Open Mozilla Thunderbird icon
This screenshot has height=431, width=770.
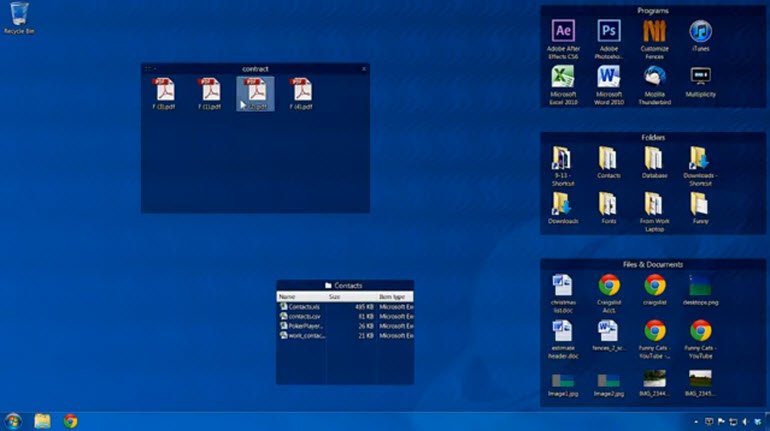655,77
